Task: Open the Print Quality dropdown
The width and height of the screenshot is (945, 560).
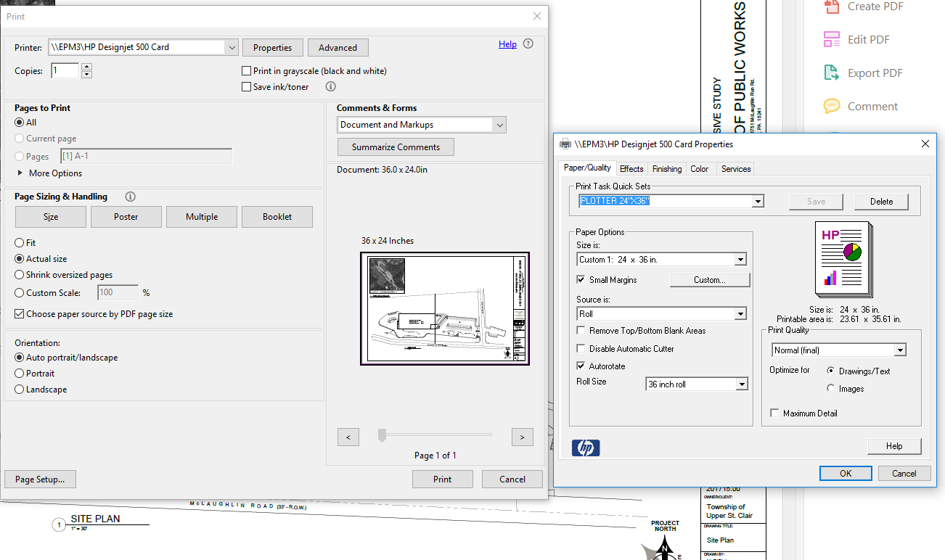Action: coord(901,350)
